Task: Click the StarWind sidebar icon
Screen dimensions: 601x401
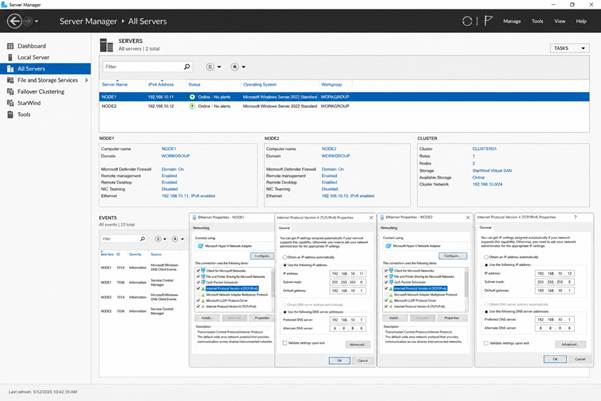Action: [x=10, y=103]
